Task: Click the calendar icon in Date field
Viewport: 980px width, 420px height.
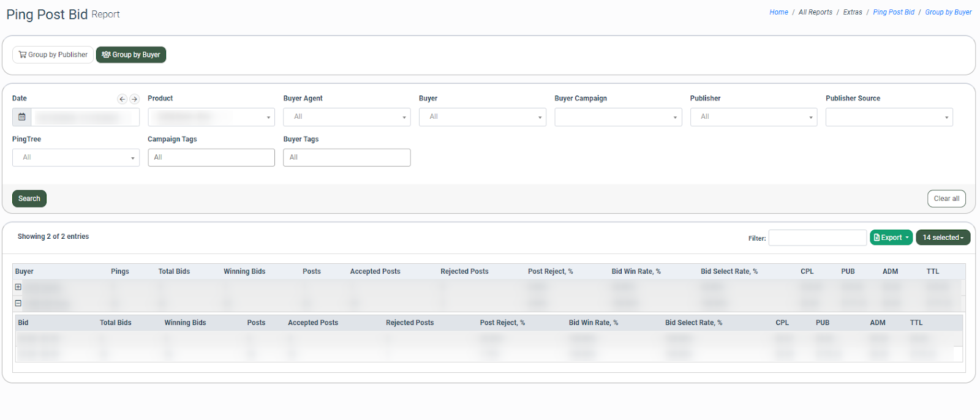Action: click(22, 117)
